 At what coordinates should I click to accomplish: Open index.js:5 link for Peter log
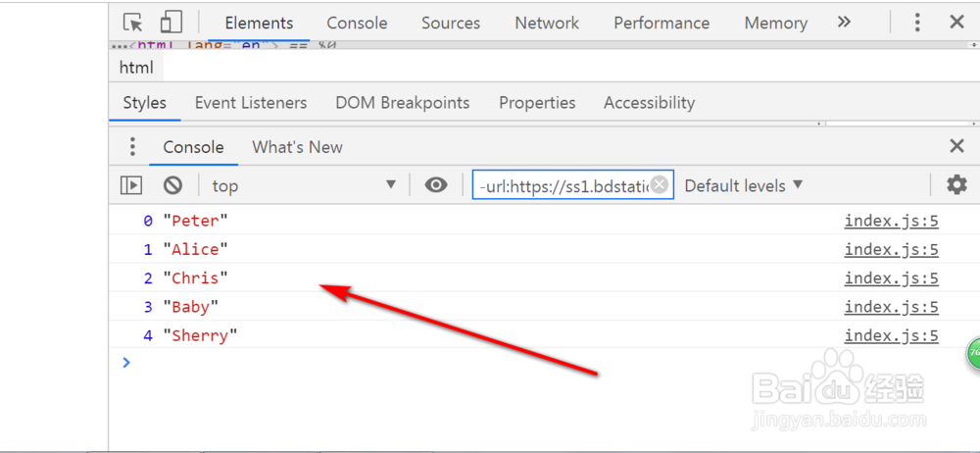point(891,222)
